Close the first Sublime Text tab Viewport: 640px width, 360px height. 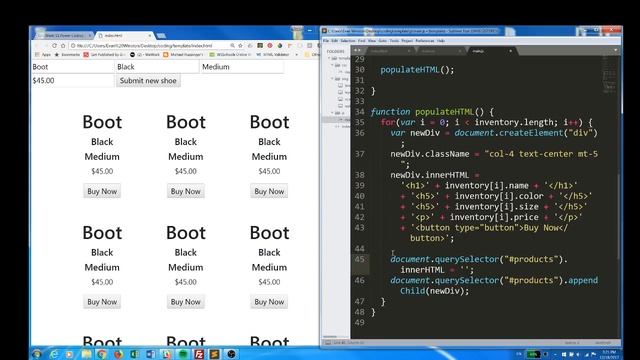pos(409,51)
